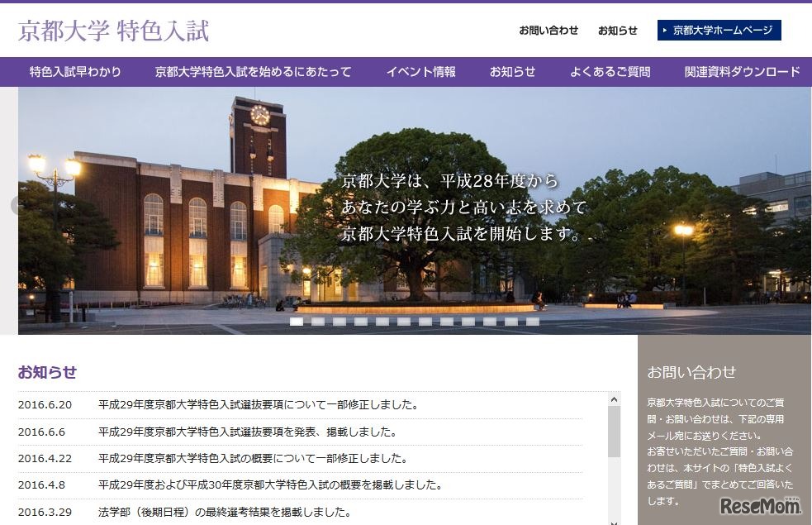This screenshot has height=525, width=812.
Task: Click the date 2016.6.6
Action: (x=41, y=432)
